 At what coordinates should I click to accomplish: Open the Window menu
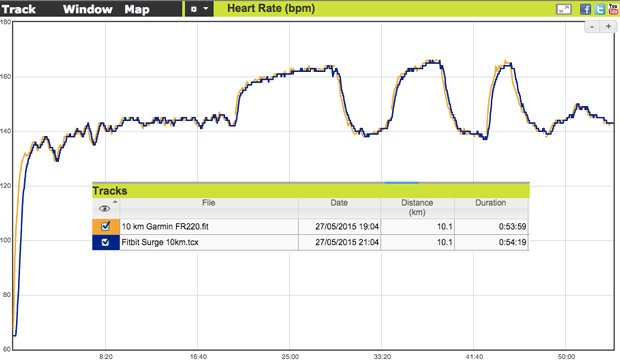pos(87,9)
